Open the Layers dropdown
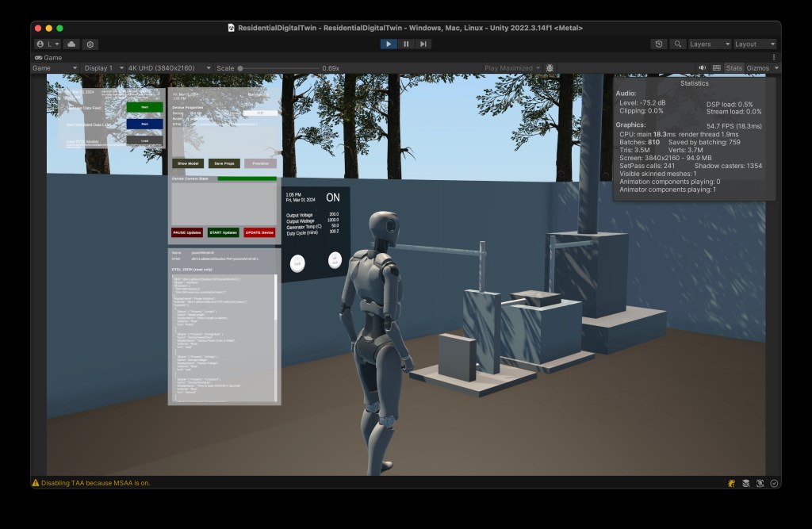812x529 pixels. pos(709,44)
